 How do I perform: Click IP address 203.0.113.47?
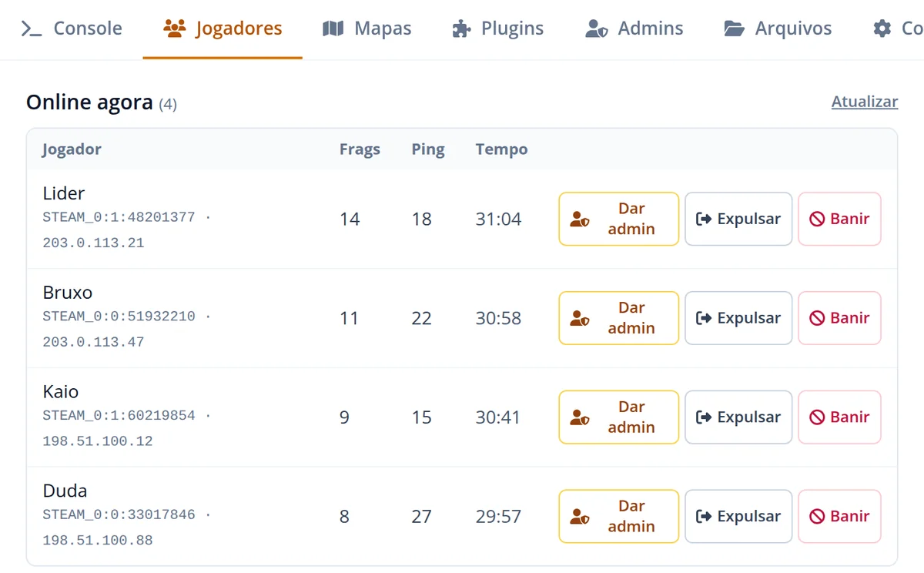[93, 343]
